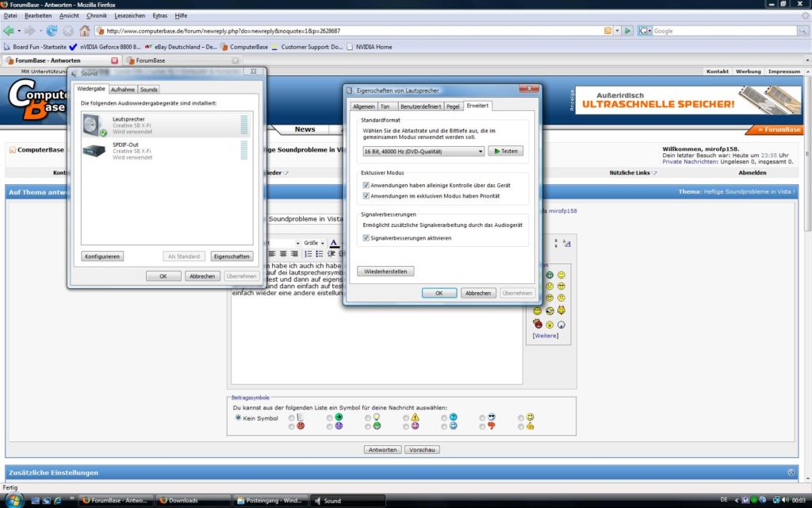Image resolution: width=812 pixels, height=508 pixels.
Task: Open the Ultraschnelle Speicher banner ad
Action: click(x=688, y=100)
